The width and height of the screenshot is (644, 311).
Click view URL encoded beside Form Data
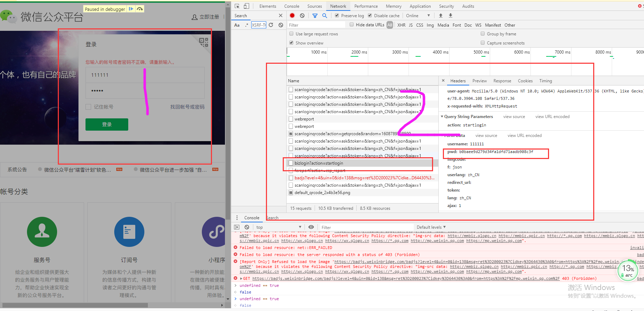[x=525, y=136]
